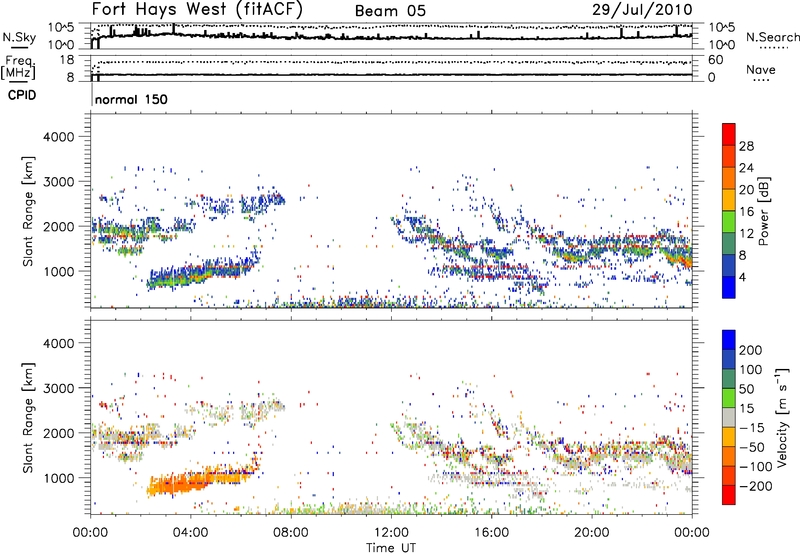This screenshot has width=800, height=554.
Task: Click the 'N.Search' legend label
Action: 772,37
